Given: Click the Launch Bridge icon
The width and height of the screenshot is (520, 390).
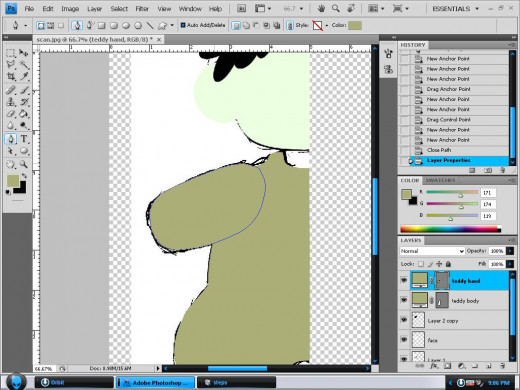Looking at the screenshot, I should (241, 9).
